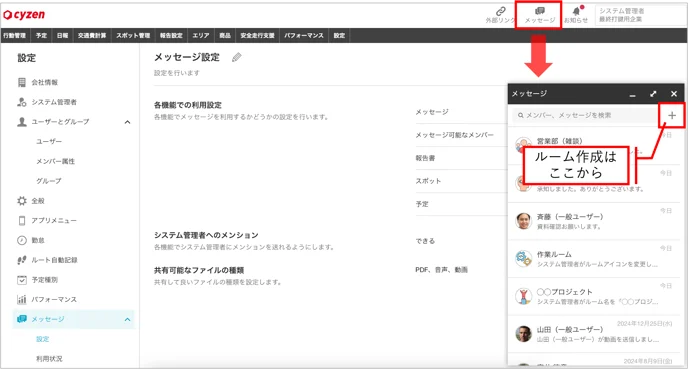The height and width of the screenshot is (369, 688).
Task: Click the plus icon to create room
Action: pyautogui.click(x=672, y=115)
